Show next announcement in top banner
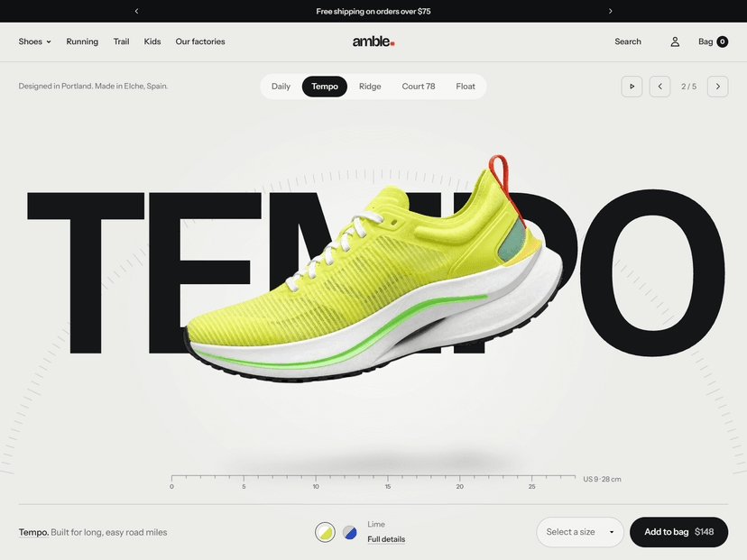The height and width of the screenshot is (560, 747). pos(610,11)
